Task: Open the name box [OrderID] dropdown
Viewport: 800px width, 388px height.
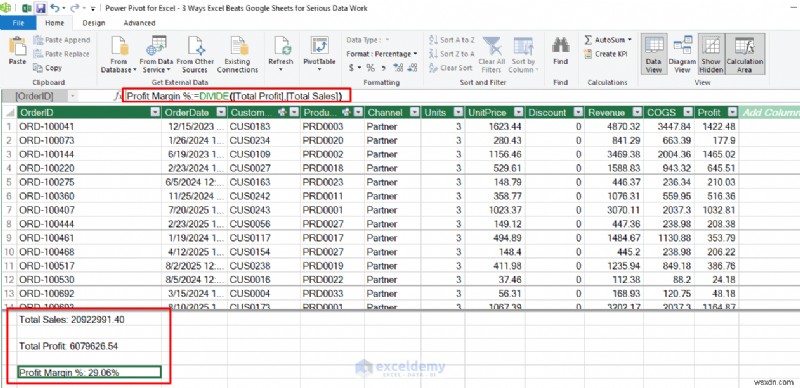Action: pyautogui.click(x=72, y=95)
